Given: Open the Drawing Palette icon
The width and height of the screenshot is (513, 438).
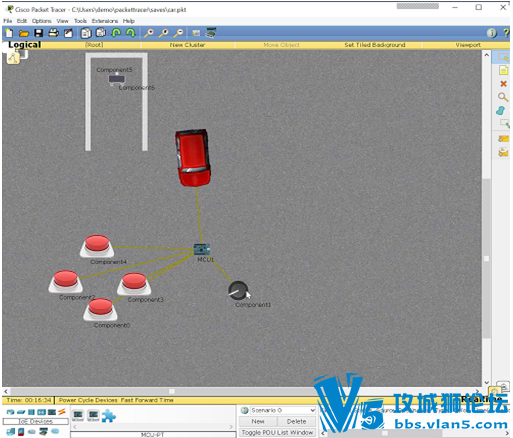Looking at the screenshot, I should (196, 33).
